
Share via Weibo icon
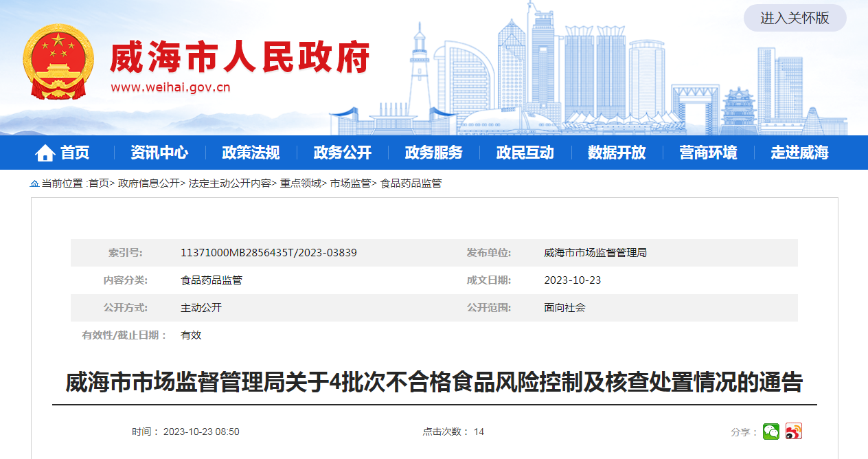click(794, 432)
